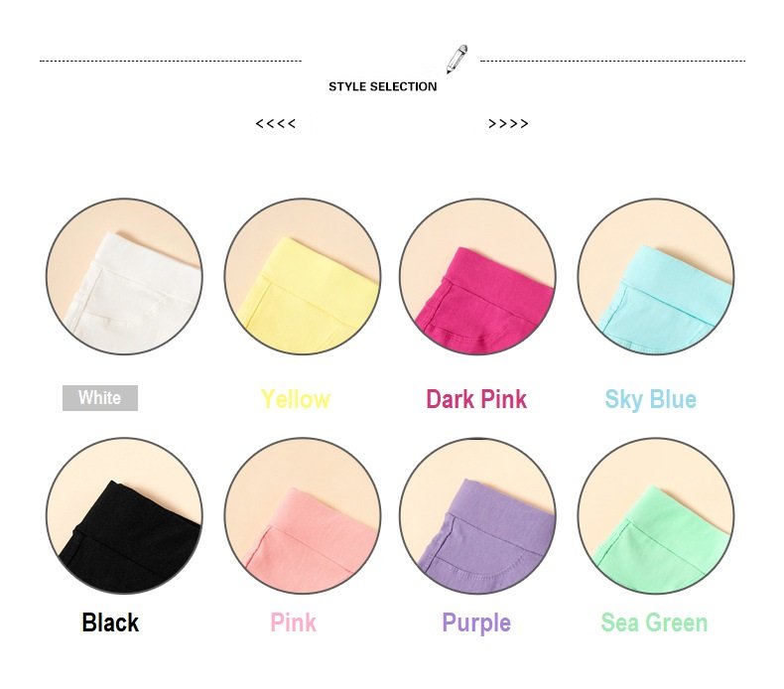Select the black fabric swatch circle

[x=124, y=516]
